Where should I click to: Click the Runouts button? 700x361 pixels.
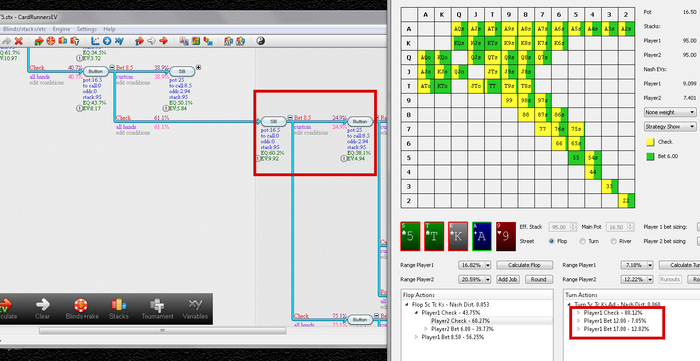671,279
